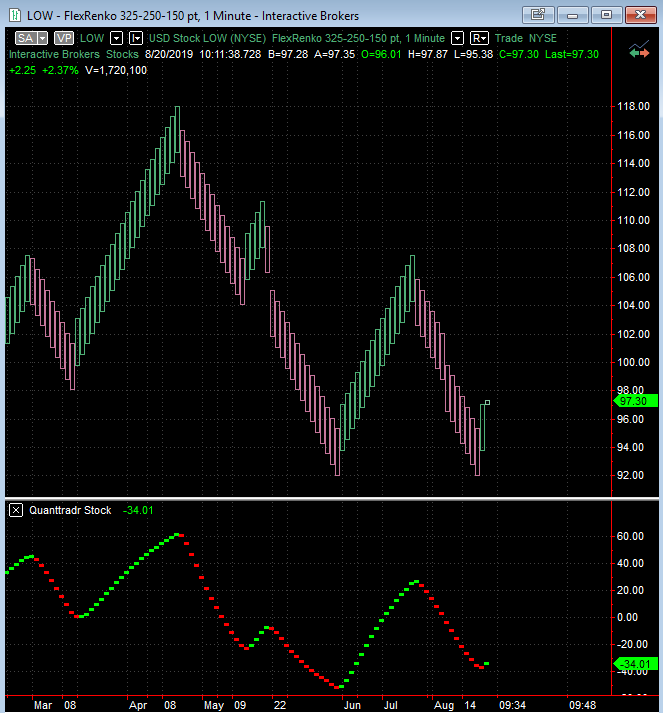Click the NYSE label in the toolbar
Screen dimensions: 663x713
(x=542, y=38)
